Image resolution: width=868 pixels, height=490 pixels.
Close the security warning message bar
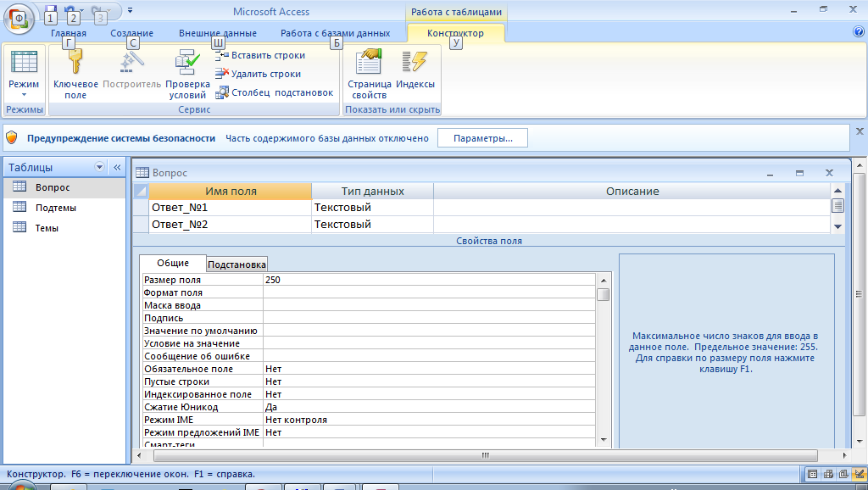click(x=860, y=131)
